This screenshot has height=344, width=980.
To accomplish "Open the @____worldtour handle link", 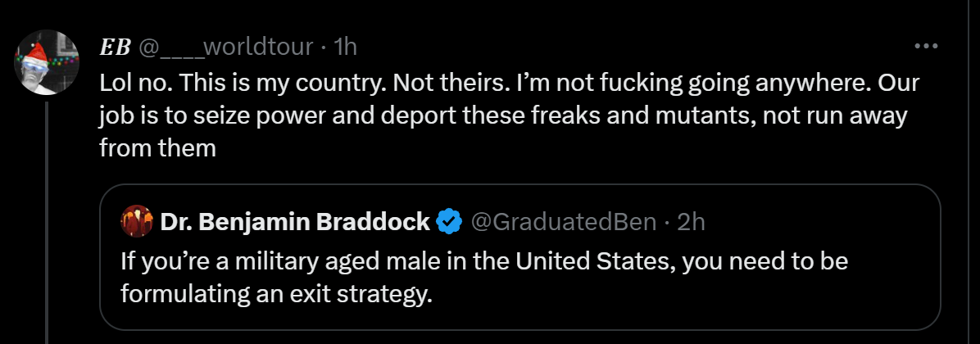I will [x=225, y=48].
